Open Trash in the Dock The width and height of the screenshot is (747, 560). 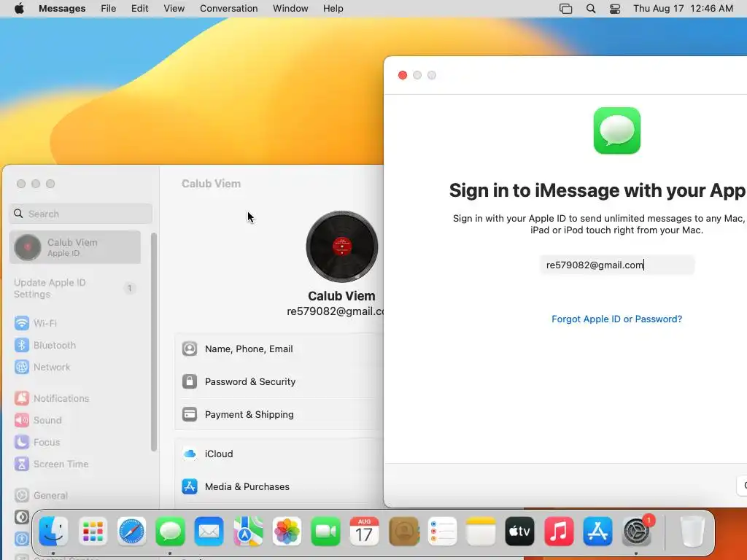692,531
